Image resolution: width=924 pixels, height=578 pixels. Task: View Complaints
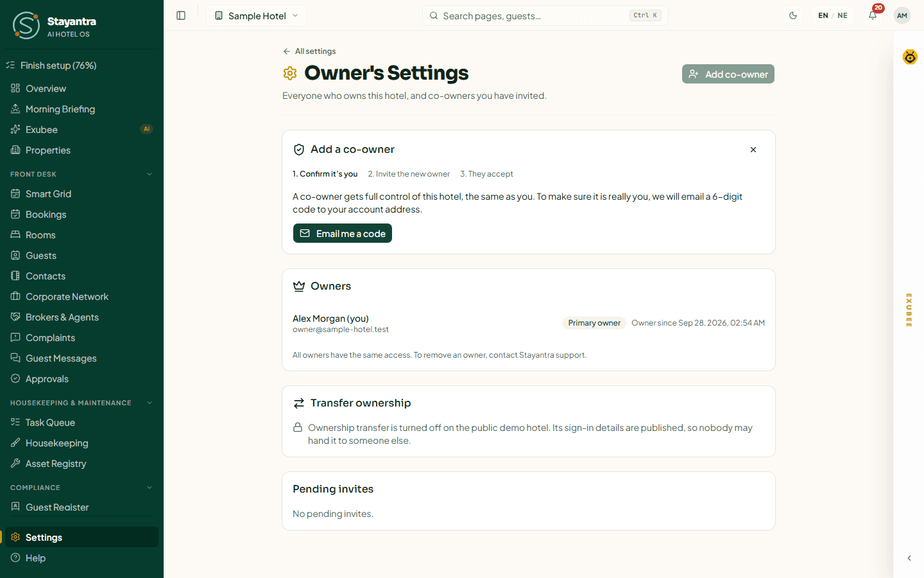point(81,338)
